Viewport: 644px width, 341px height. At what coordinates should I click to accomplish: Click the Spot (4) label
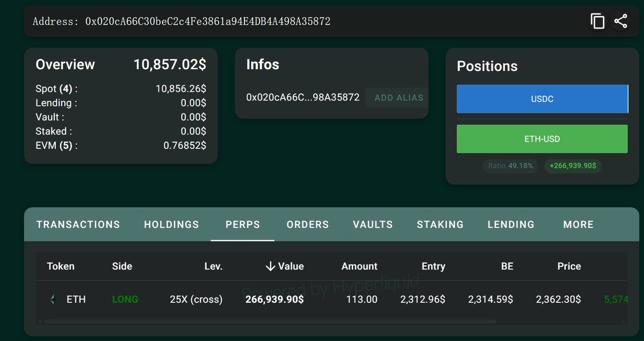tap(57, 88)
